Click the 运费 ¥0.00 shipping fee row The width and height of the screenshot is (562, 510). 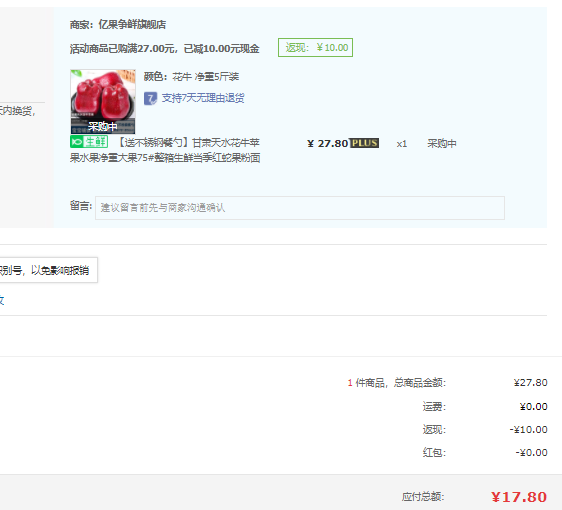tap(485, 406)
